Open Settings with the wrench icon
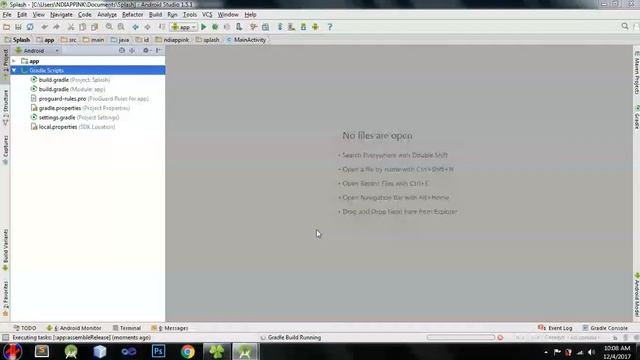This screenshot has height=360, width=640. coord(253,27)
